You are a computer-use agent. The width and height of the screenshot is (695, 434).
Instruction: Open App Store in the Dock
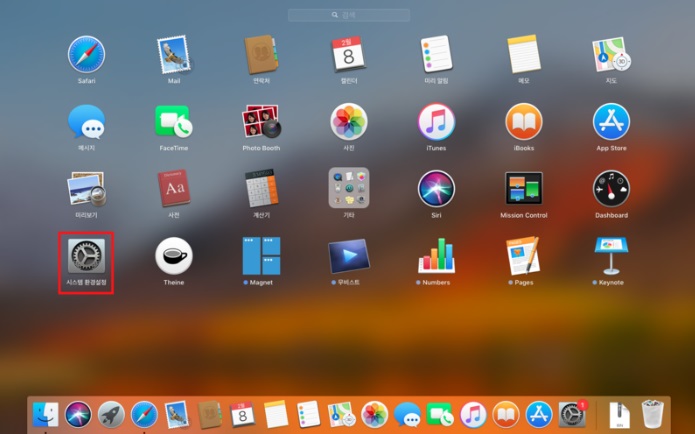tap(539, 414)
